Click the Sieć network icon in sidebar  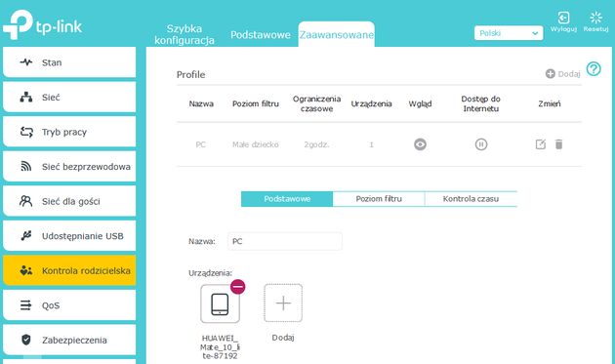pyautogui.click(x=26, y=97)
